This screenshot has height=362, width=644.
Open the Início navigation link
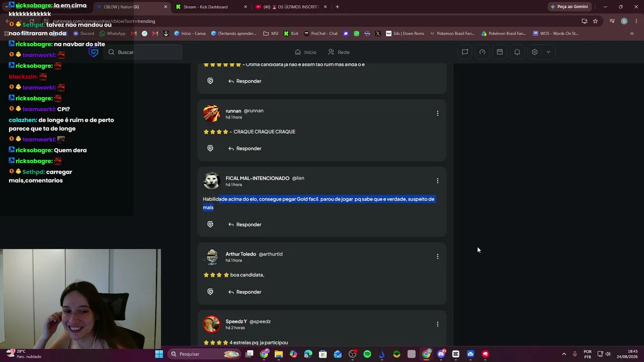[305, 52]
